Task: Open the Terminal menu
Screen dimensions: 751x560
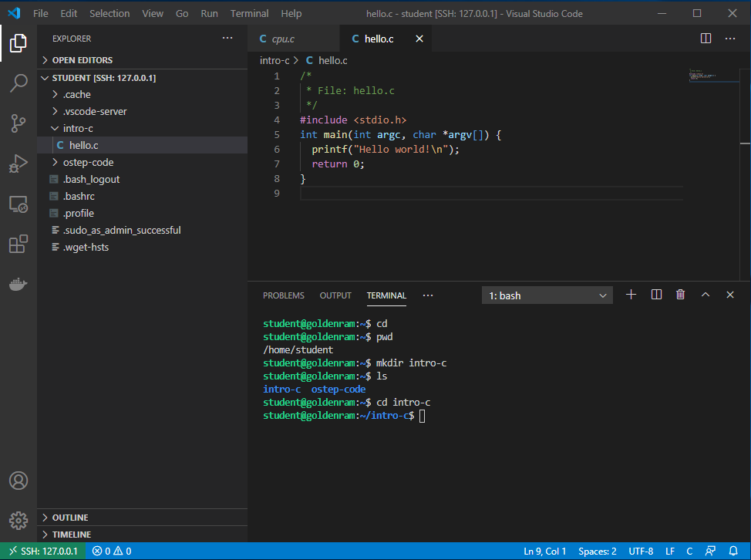Action: tap(250, 13)
